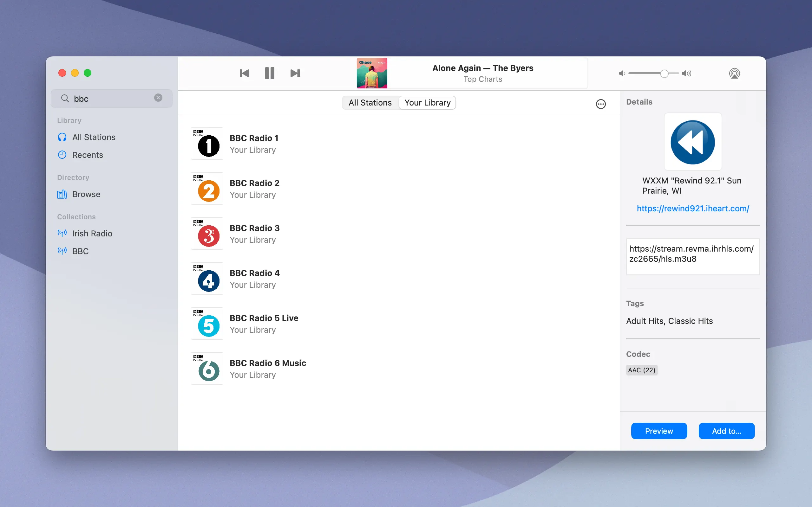Adjust the volume slider knob
The width and height of the screenshot is (812, 507).
pos(664,74)
